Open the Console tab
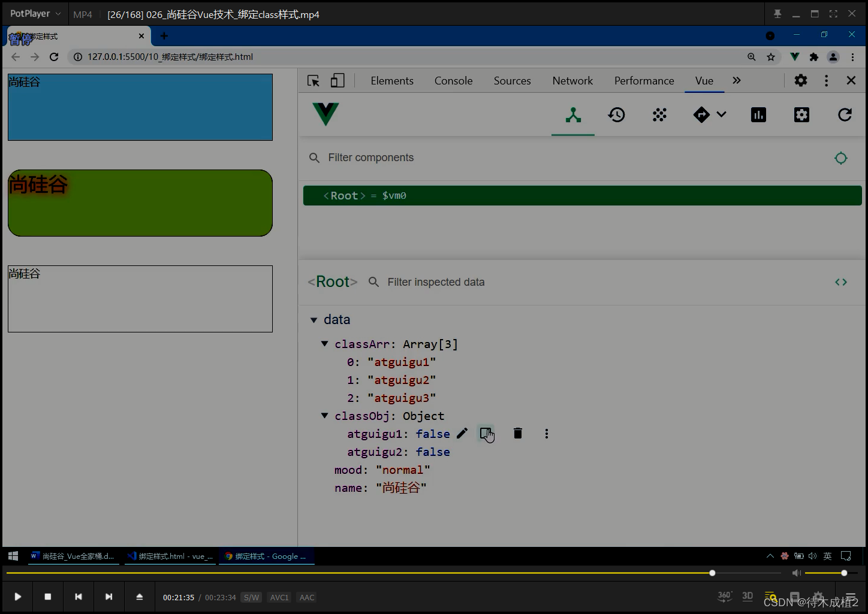 [453, 81]
